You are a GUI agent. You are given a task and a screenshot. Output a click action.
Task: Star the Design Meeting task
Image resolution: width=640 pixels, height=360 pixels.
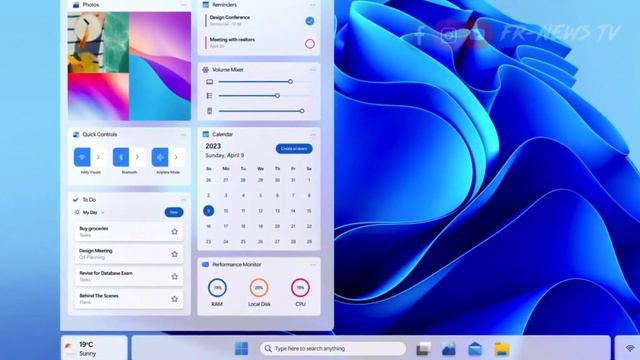point(175,254)
